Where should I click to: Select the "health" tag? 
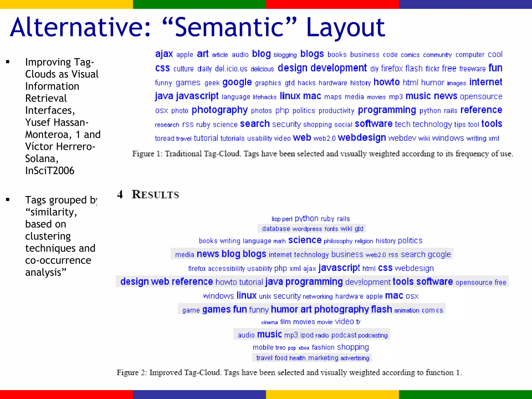(x=297, y=358)
